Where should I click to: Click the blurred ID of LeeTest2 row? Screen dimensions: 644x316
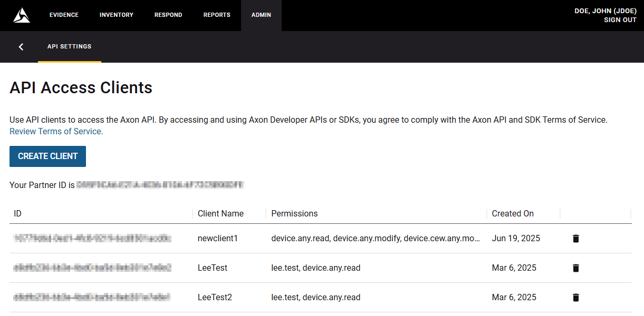tap(92, 298)
